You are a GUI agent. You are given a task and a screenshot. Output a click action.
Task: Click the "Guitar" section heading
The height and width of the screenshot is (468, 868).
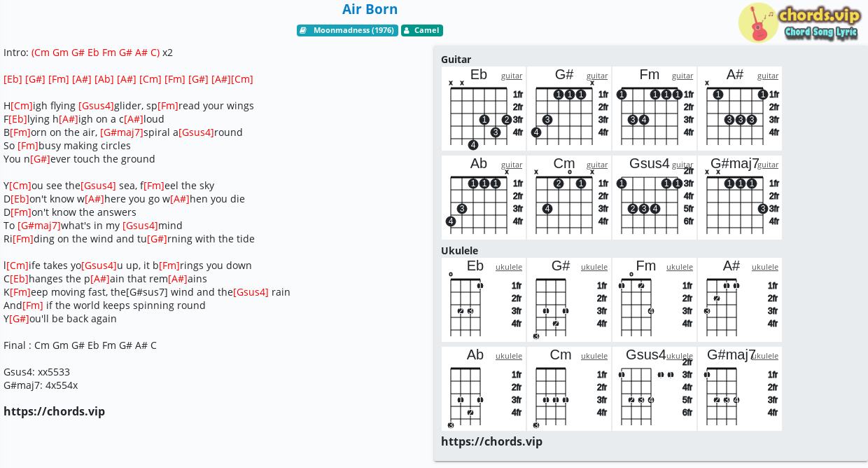click(x=456, y=60)
